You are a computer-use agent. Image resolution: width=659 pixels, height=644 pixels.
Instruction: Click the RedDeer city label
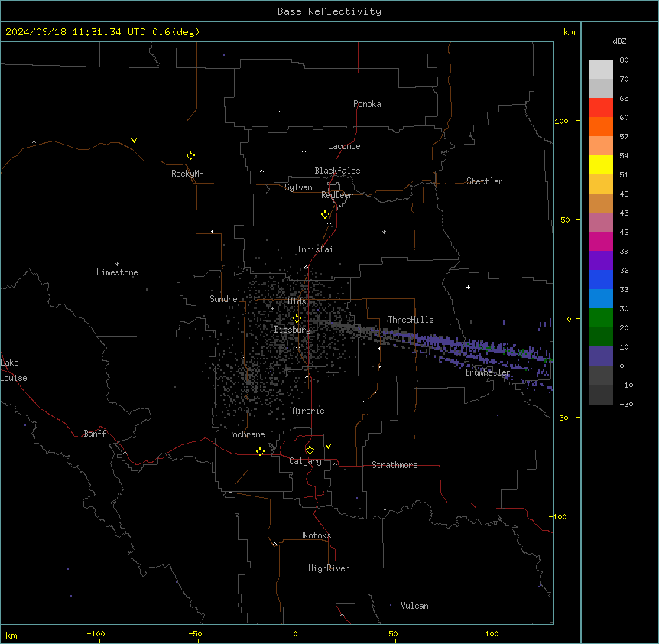[336, 195]
